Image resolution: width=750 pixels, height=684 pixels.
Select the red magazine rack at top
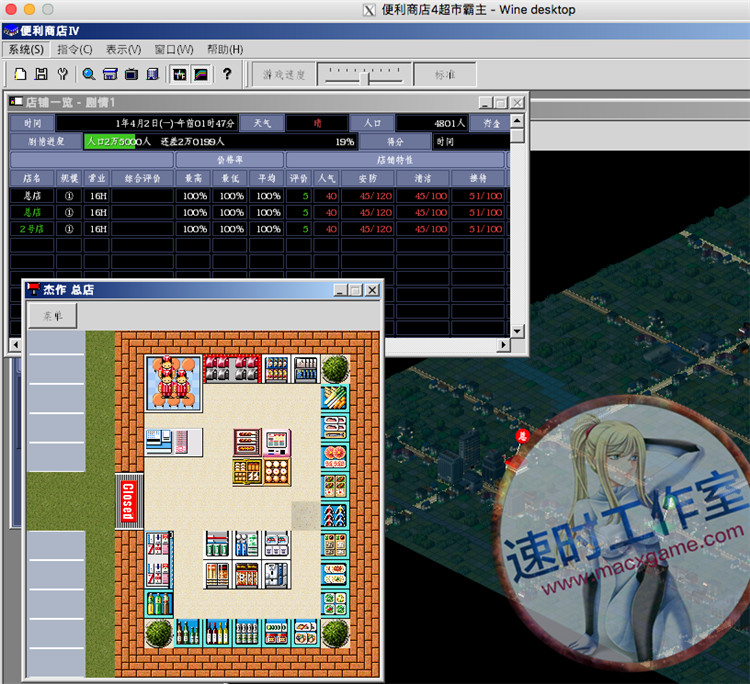coord(232,369)
